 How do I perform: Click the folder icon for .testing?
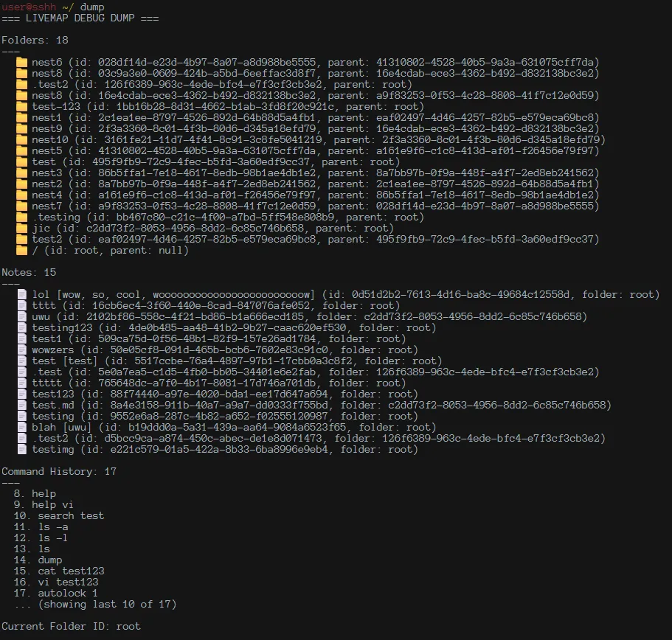pos(21,218)
